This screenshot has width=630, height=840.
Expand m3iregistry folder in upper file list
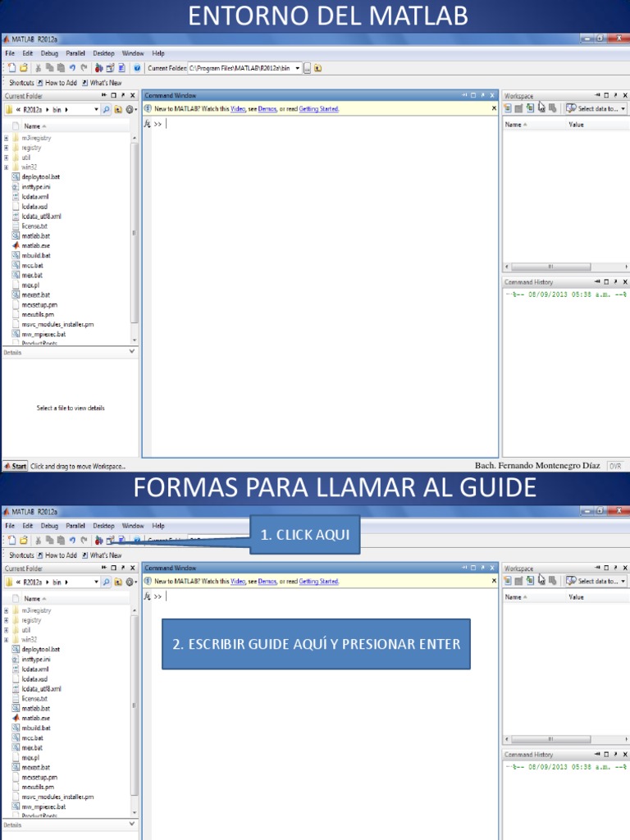coord(6,138)
